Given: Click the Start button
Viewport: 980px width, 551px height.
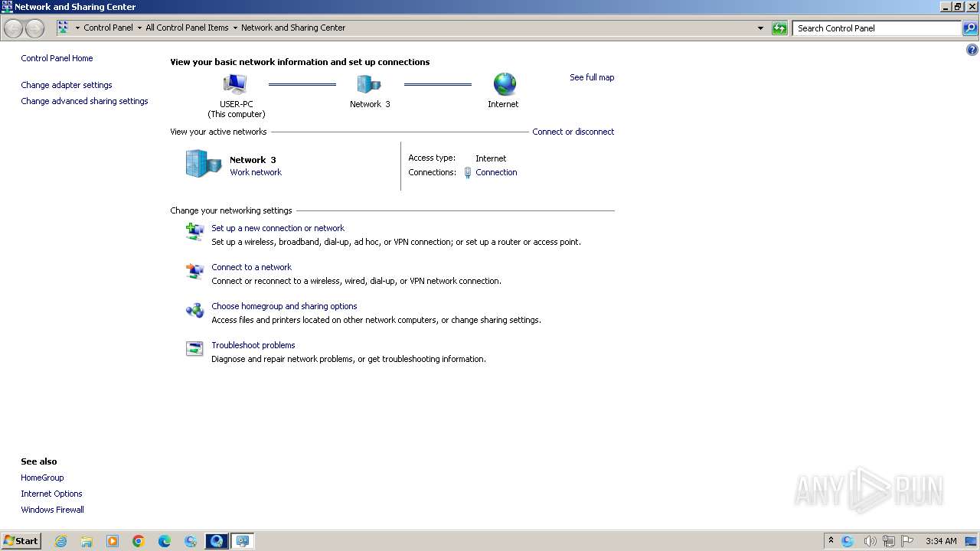Looking at the screenshot, I should tap(21, 541).
